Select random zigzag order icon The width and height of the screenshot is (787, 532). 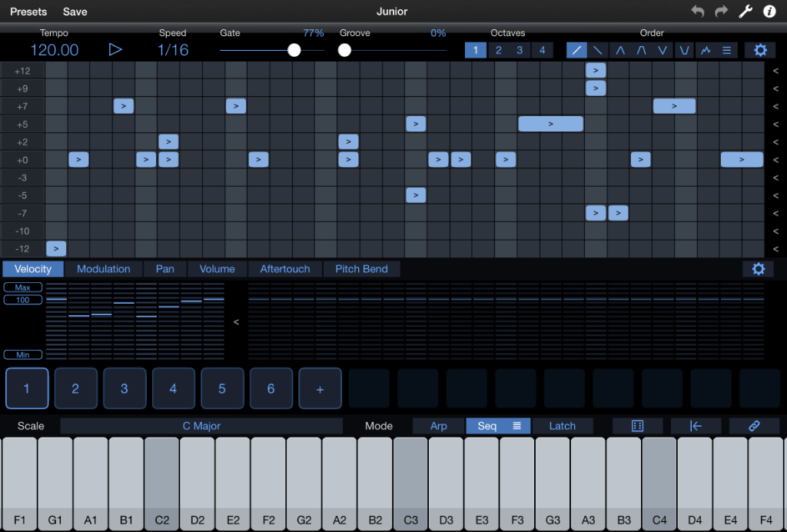pos(706,50)
